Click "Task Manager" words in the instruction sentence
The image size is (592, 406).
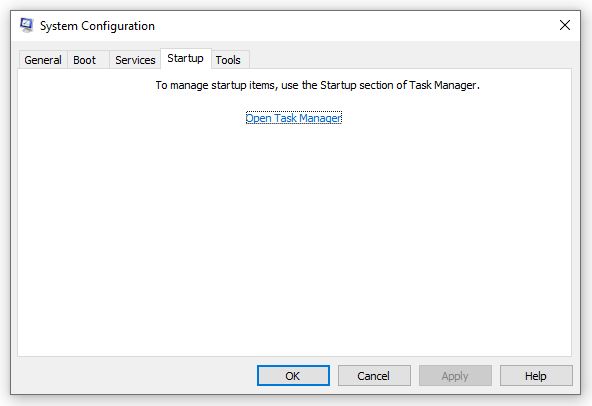coord(444,85)
